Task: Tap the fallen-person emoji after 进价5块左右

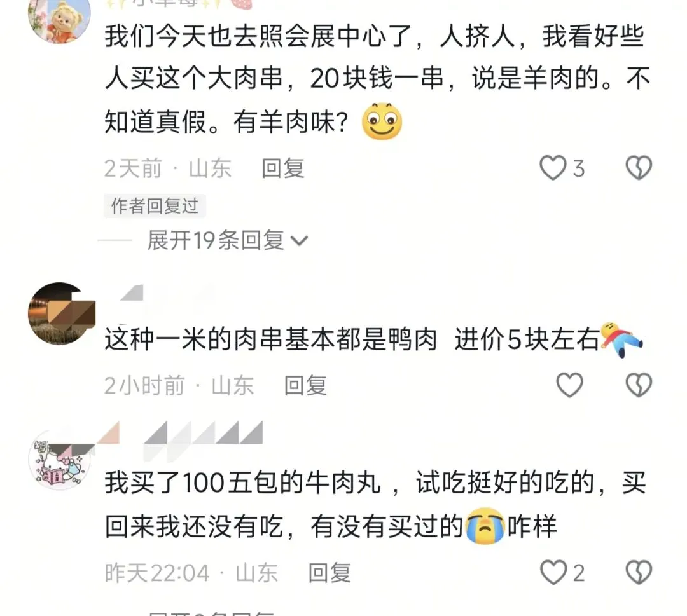Action: [x=622, y=339]
